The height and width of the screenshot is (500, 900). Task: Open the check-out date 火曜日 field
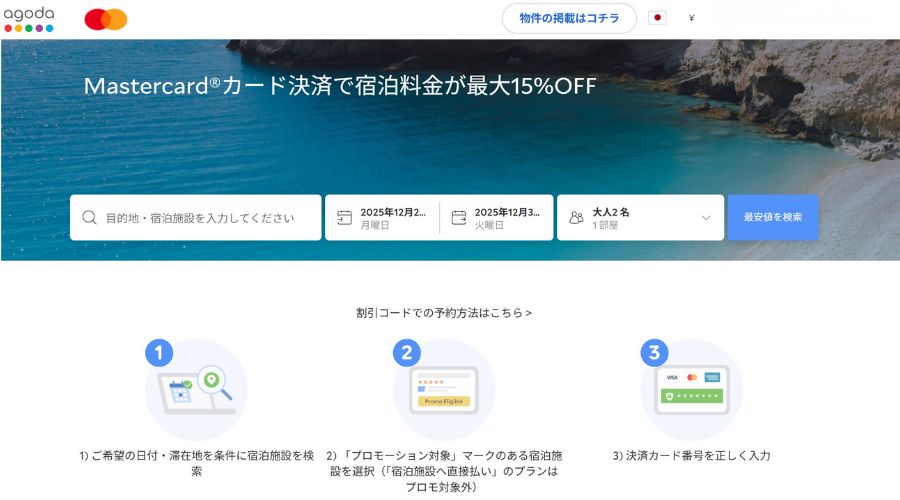(496, 218)
